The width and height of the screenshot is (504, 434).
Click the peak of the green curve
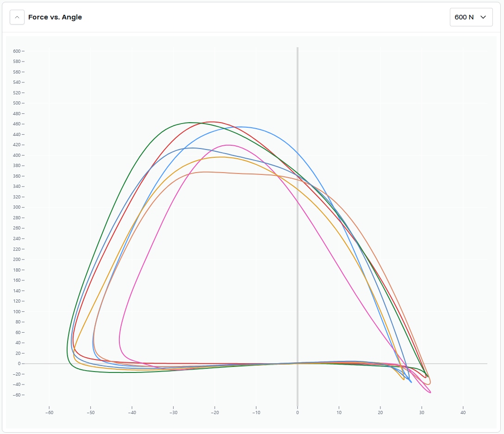coord(191,123)
